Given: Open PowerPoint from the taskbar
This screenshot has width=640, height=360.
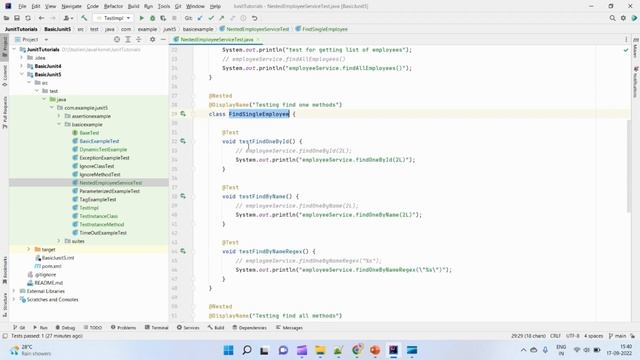Looking at the screenshot, I should point(375,350).
